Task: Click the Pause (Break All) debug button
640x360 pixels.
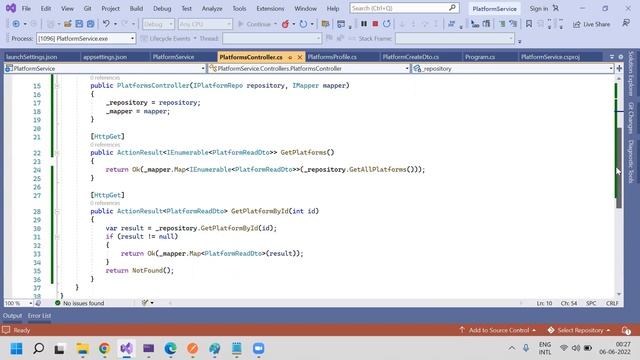Action: 364,24
